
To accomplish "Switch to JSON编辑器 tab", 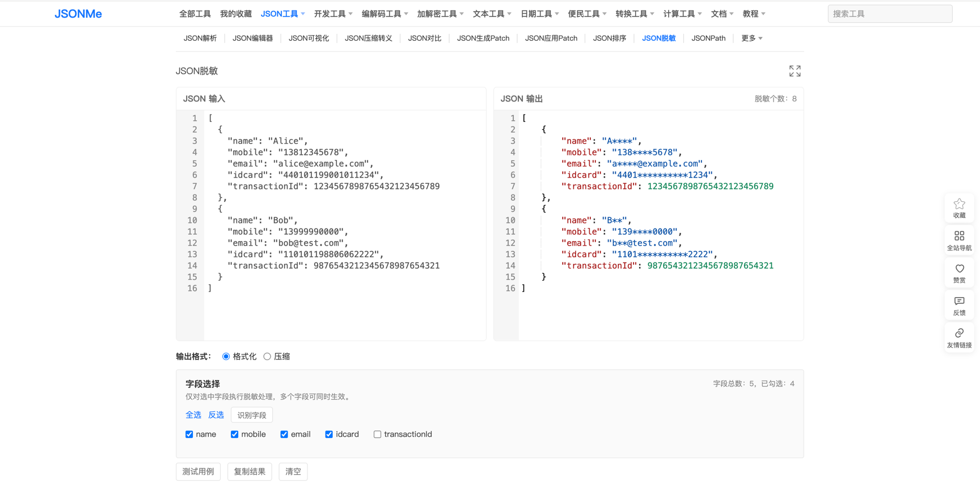I will pyautogui.click(x=253, y=39).
